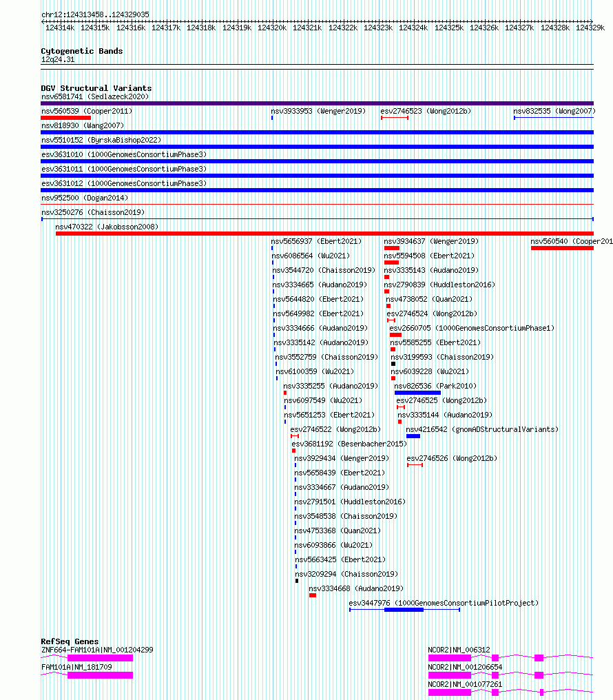Click nsv4738052 (Quan2021) label
This screenshot has height=700, width=613.
429,299
